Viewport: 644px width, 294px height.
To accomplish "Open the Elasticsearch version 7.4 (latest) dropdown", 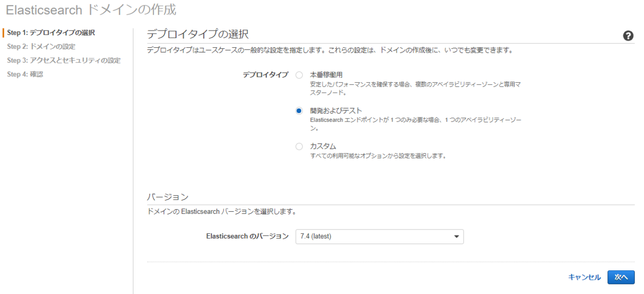I will [379, 236].
